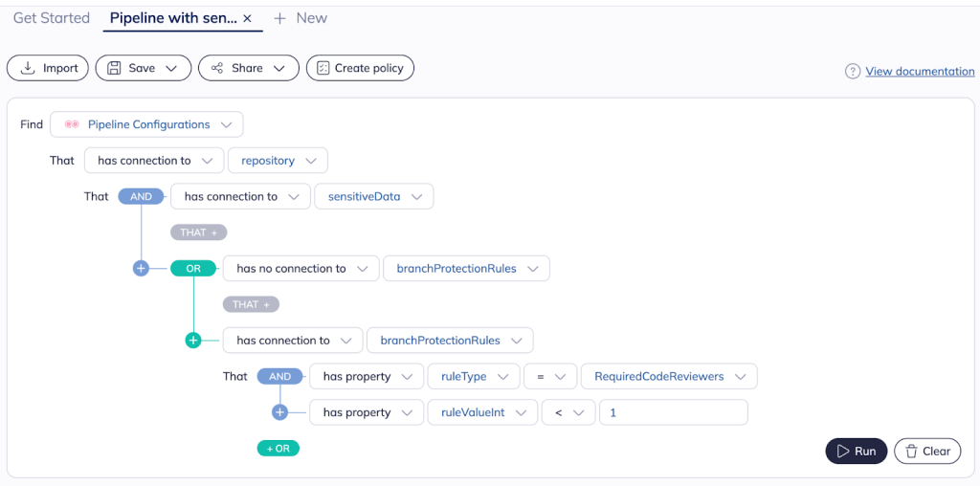Toggle the green OR operator badge

pos(193,269)
